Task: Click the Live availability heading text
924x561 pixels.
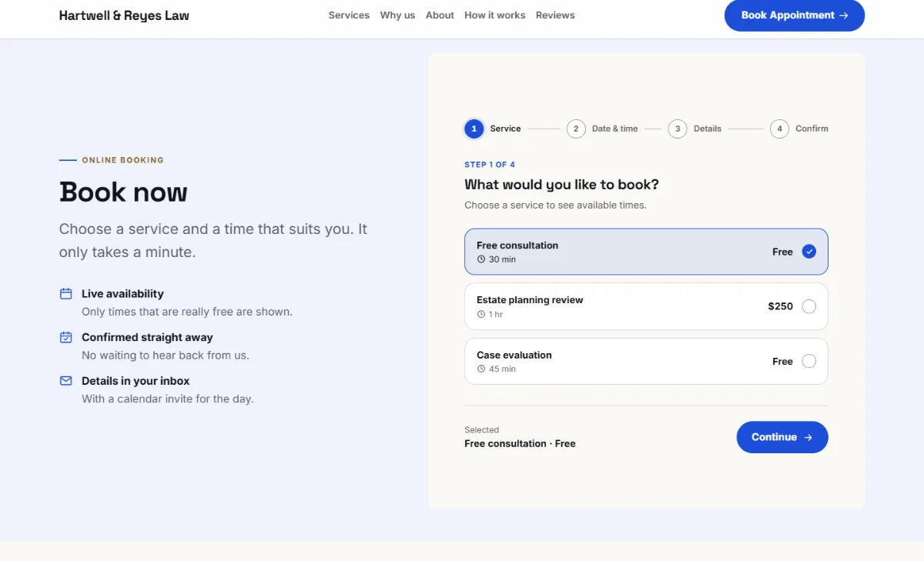Action: click(x=122, y=294)
